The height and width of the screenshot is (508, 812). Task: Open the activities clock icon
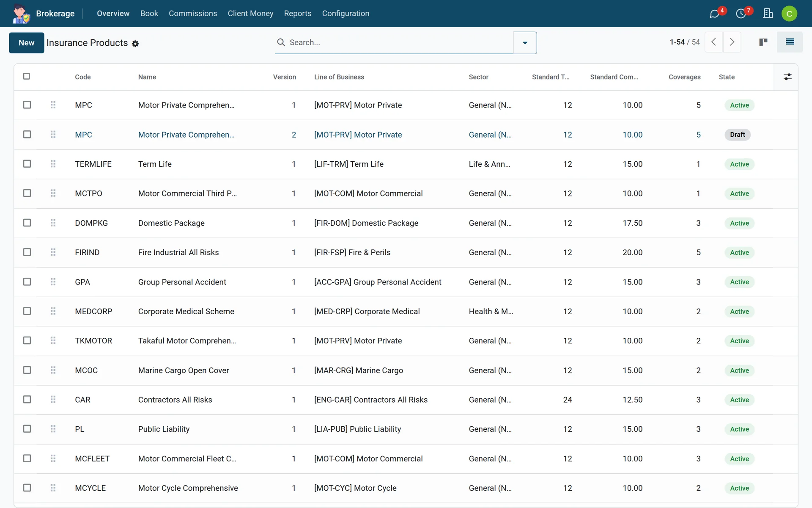pos(741,14)
